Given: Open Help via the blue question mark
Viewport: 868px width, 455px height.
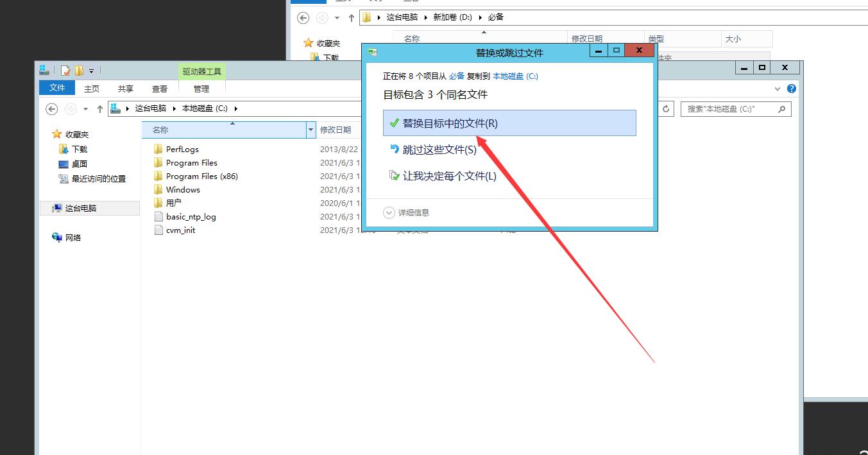Looking at the screenshot, I should point(792,89).
